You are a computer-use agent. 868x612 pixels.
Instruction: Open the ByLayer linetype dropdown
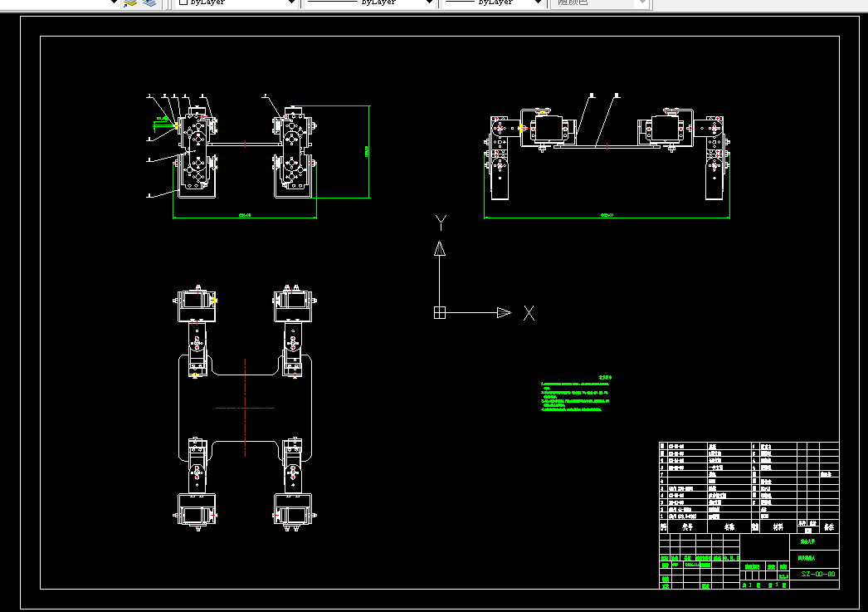(x=370, y=2)
